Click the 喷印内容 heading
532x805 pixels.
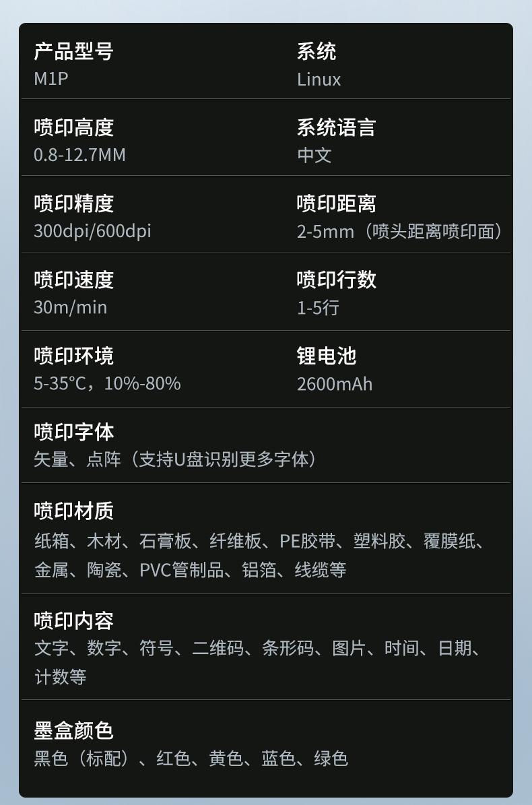tap(73, 620)
